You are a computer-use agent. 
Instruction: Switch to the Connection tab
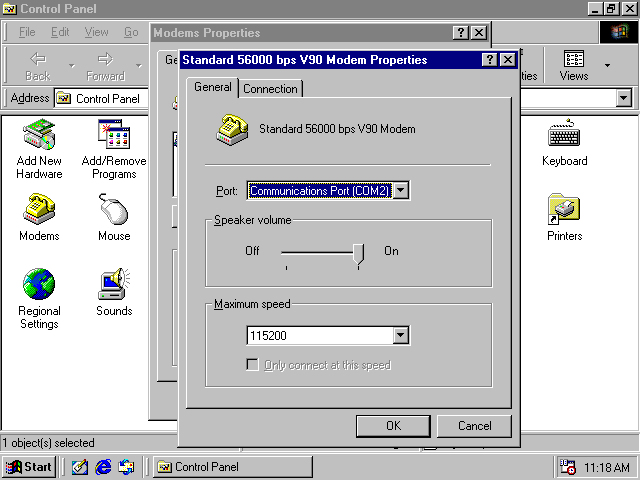[270, 89]
